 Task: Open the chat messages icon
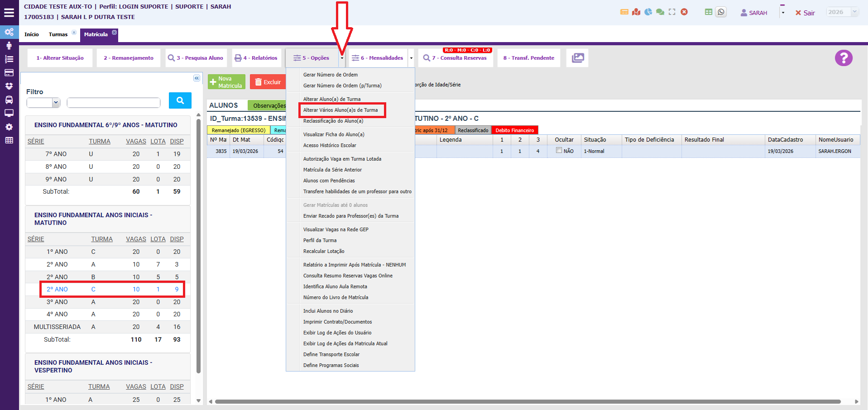pos(660,12)
